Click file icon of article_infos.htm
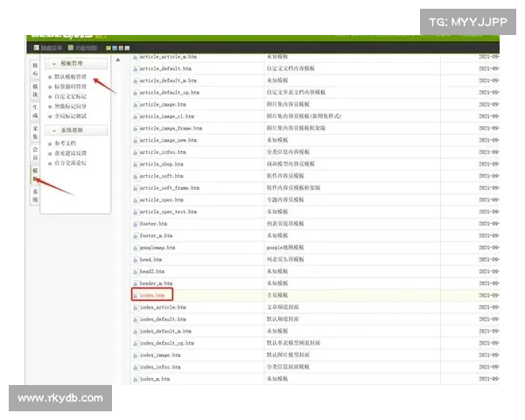525x420 pixels. coord(136,153)
